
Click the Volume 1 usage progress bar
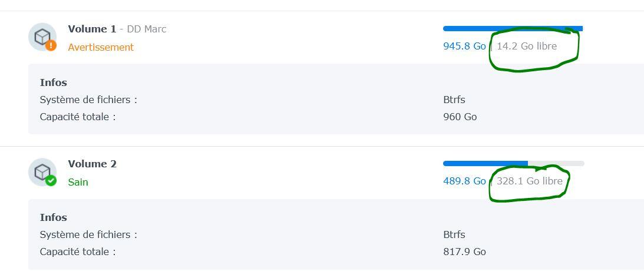pos(513,29)
